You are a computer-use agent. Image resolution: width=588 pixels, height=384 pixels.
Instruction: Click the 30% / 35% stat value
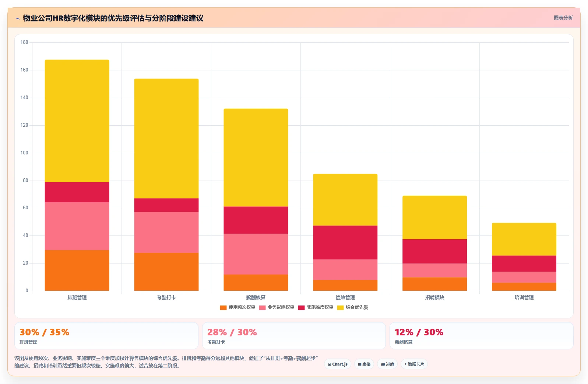pos(45,332)
